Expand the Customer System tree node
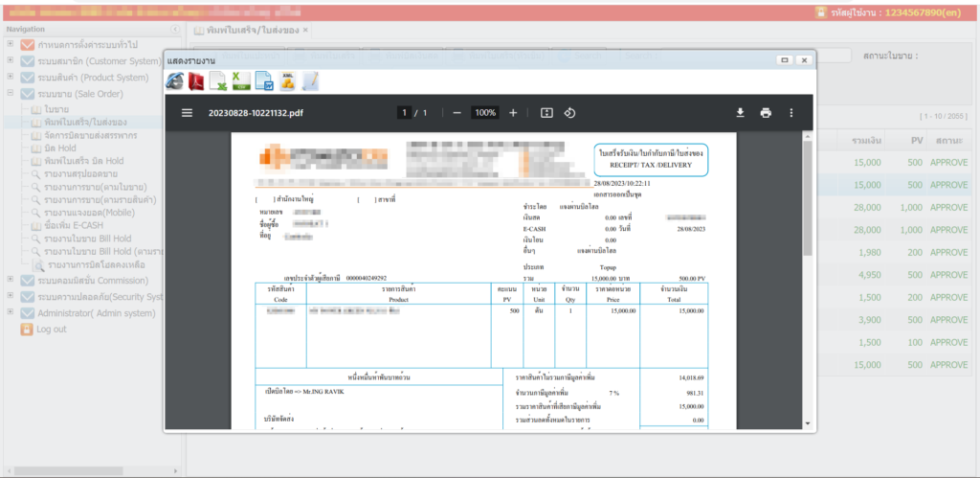Screen dimensions: 980x478 coord(10,60)
